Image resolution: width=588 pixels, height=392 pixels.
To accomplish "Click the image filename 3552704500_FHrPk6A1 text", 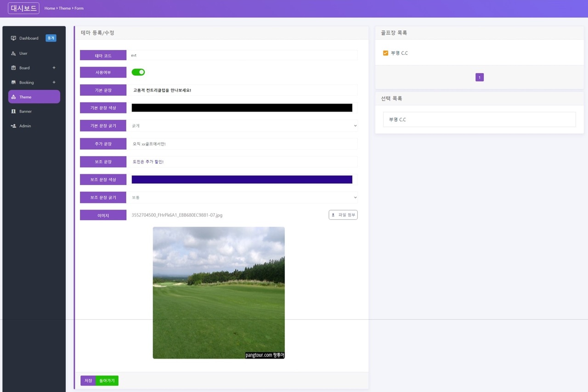I will [177, 215].
